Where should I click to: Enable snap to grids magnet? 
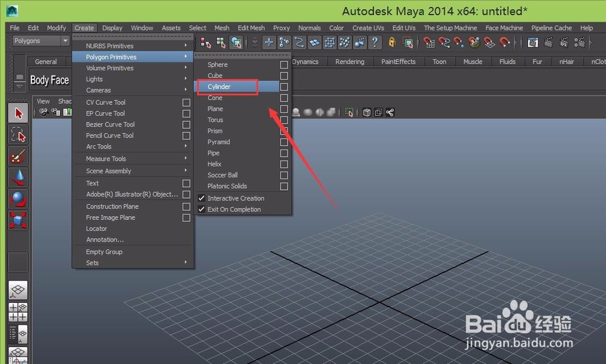(428, 42)
